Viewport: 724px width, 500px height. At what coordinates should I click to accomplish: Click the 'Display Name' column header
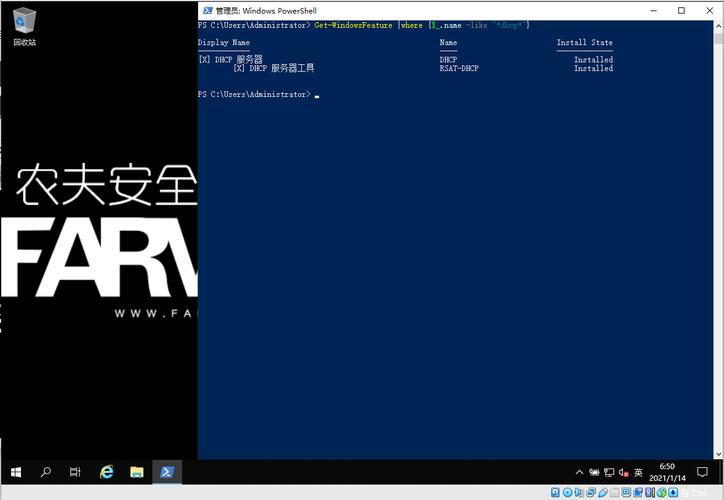tap(224, 42)
